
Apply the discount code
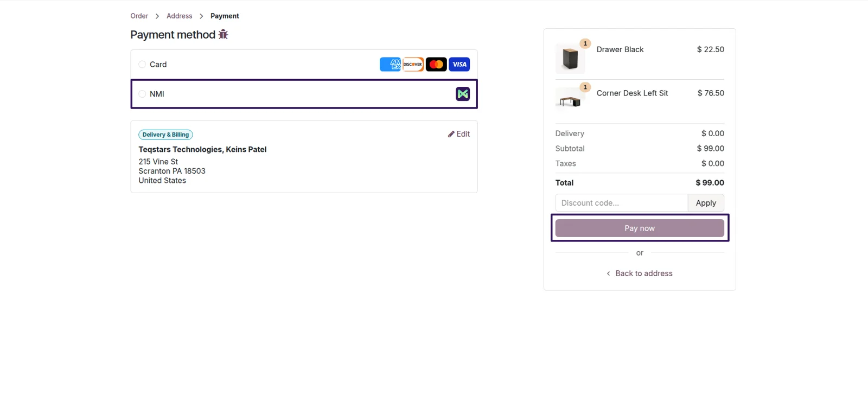click(706, 203)
